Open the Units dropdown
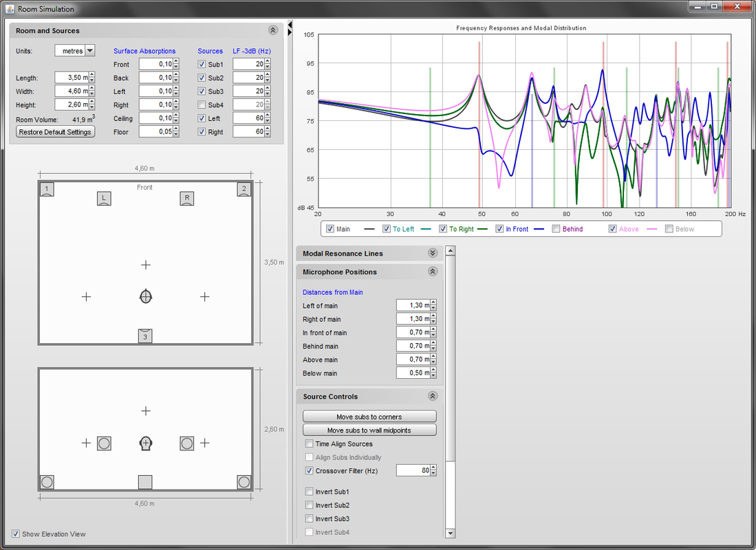 pyautogui.click(x=90, y=51)
